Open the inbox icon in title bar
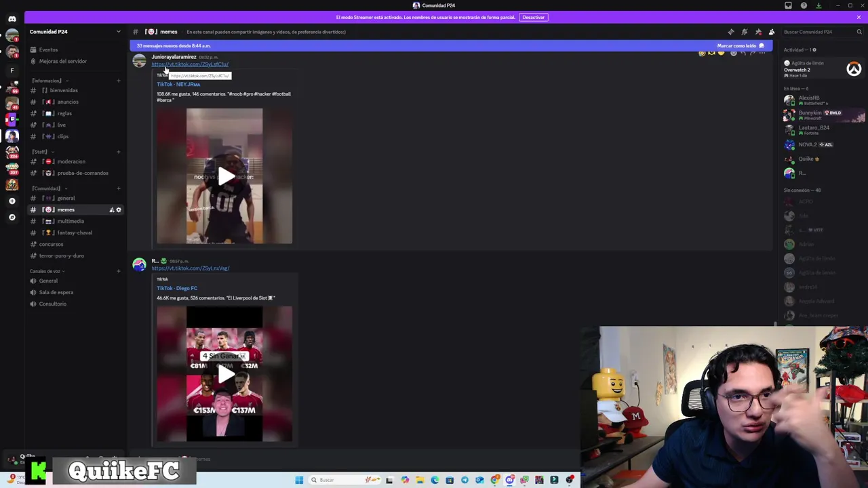 pos(788,5)
